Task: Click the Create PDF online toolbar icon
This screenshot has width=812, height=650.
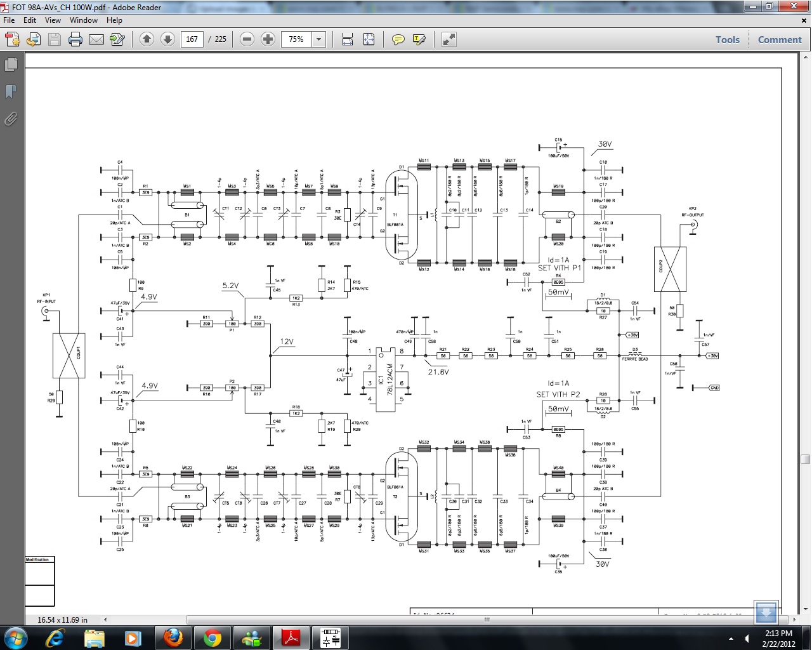Action: 13,39
